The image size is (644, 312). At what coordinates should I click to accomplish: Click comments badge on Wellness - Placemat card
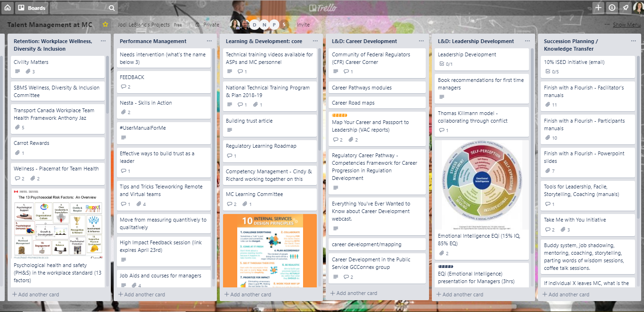(x=19, y=178)
